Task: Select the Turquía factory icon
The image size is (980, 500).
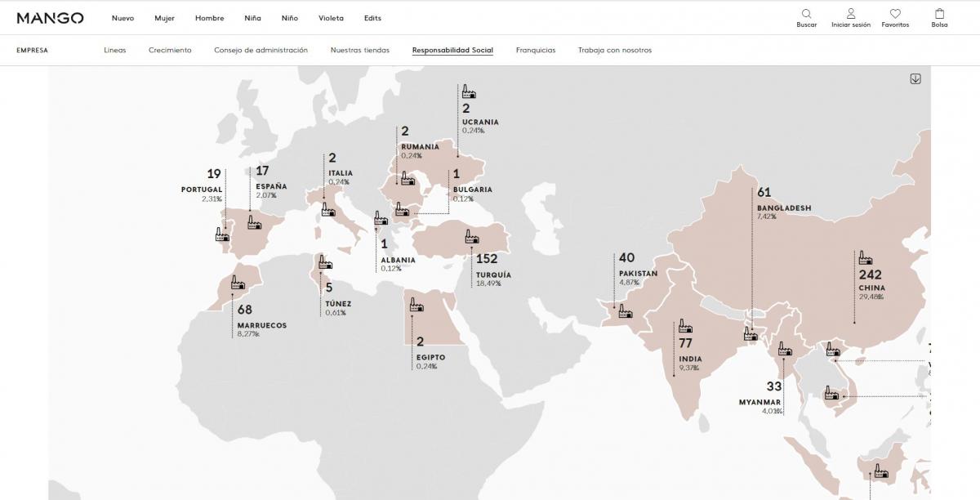Action: pyautogui.click(x=471, y=235)
